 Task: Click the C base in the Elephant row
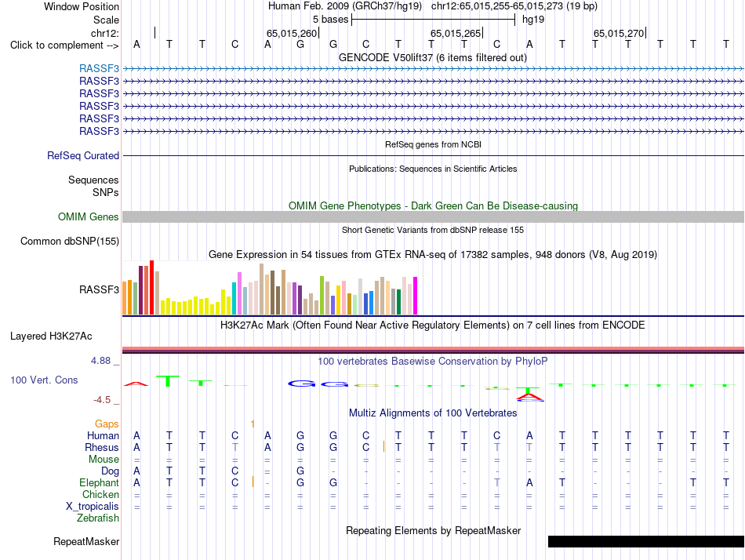[234, 482]
